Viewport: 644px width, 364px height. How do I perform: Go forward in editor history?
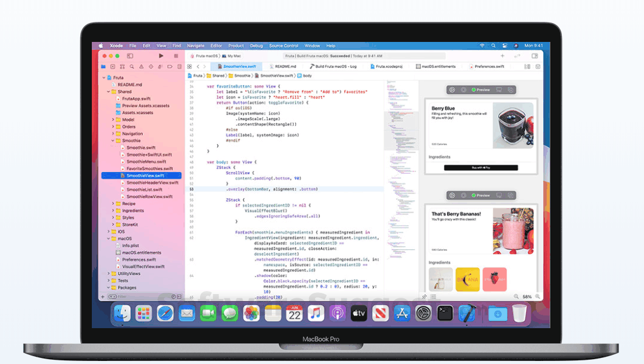[x=204, y=66]
